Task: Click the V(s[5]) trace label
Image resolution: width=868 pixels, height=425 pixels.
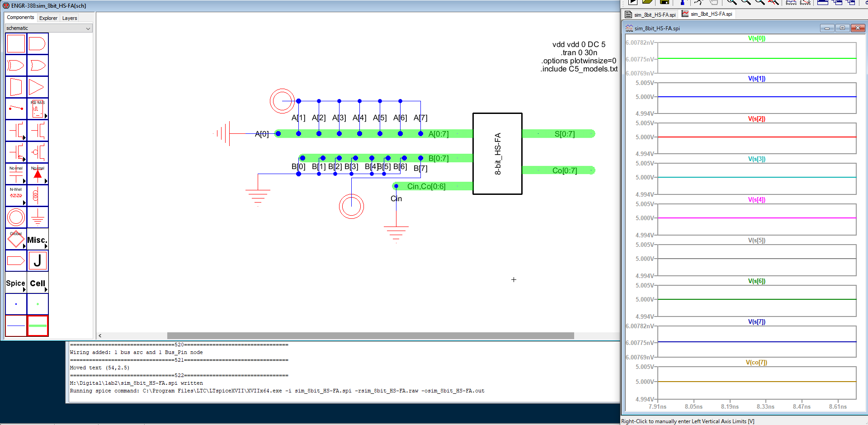Action: 757,240
